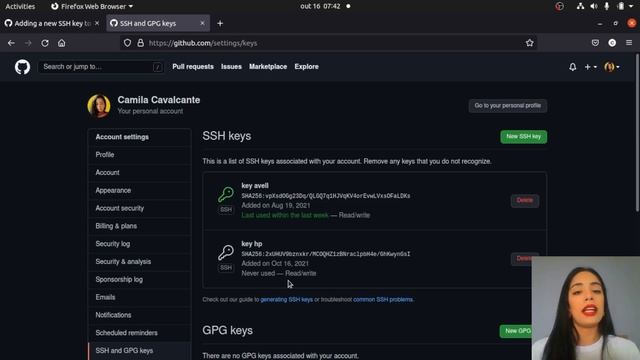Open Sponsorship log in sidebar

pyautogui.click(x=140, y=280)
